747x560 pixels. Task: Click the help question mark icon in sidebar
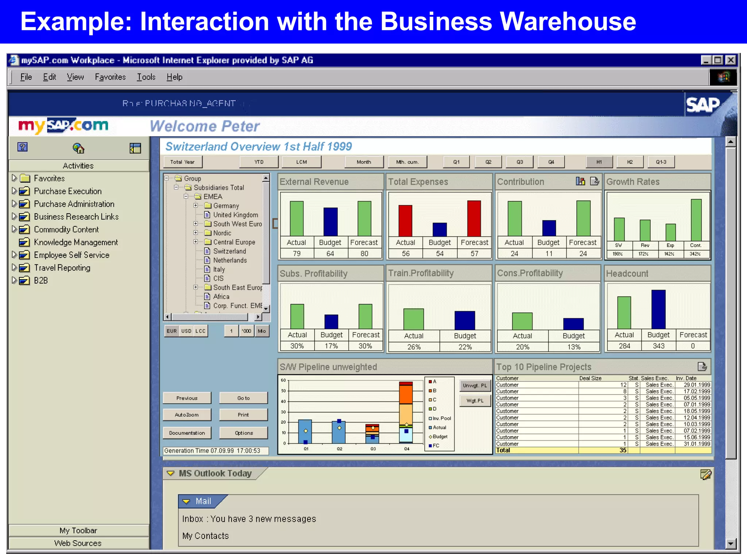(x=23, y=147)
